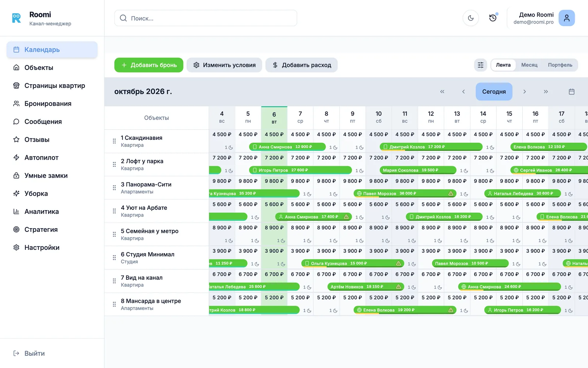Open Артём Новиков 18 150 ₽ booking
The width and height of the screenshot is (588, 368).
tap(366, 287)
